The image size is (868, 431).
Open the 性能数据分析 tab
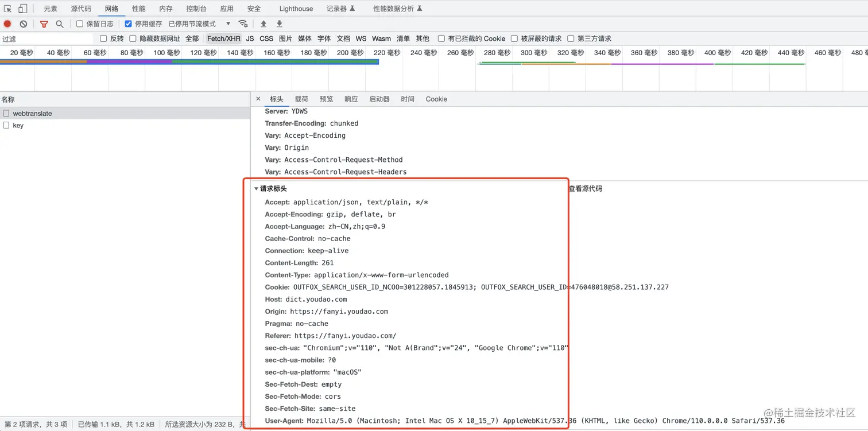click(x=398, y=9)
